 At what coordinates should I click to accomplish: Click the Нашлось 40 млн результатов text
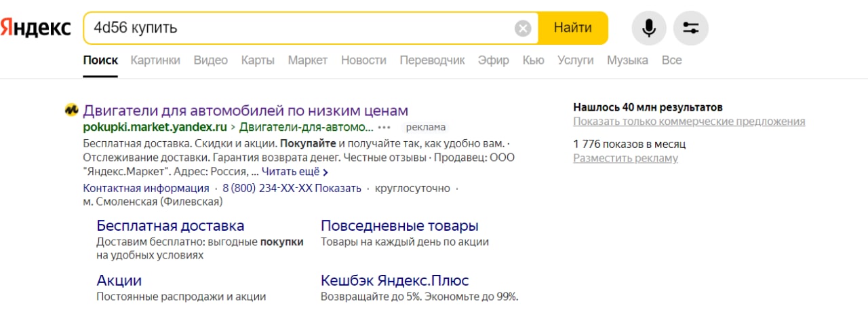(648, 107)
